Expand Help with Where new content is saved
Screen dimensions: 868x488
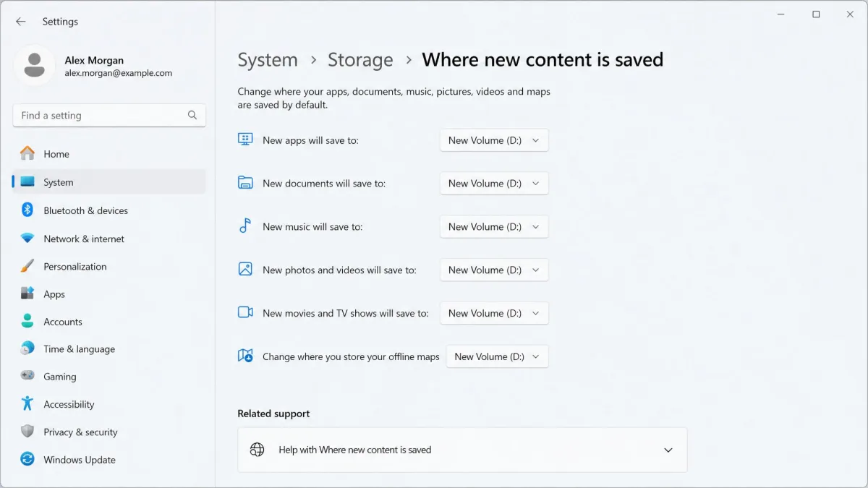tap(462, 450)
